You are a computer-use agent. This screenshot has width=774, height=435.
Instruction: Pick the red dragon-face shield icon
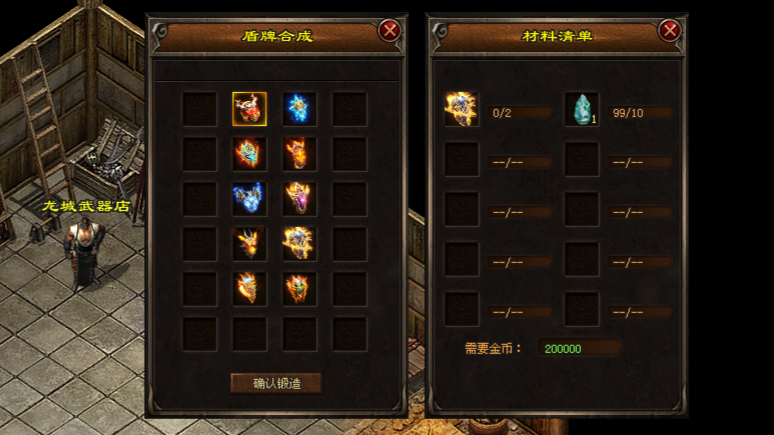(x=249, y=244)
